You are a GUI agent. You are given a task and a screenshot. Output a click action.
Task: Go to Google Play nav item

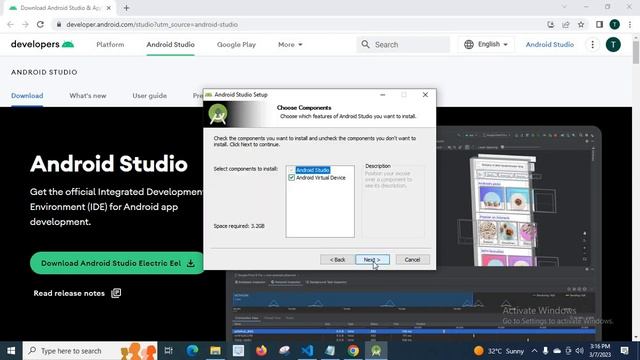click(236, 44)
